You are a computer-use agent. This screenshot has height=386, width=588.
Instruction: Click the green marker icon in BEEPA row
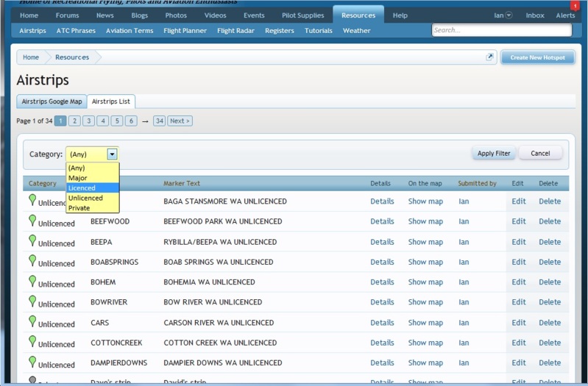(32, 240)
